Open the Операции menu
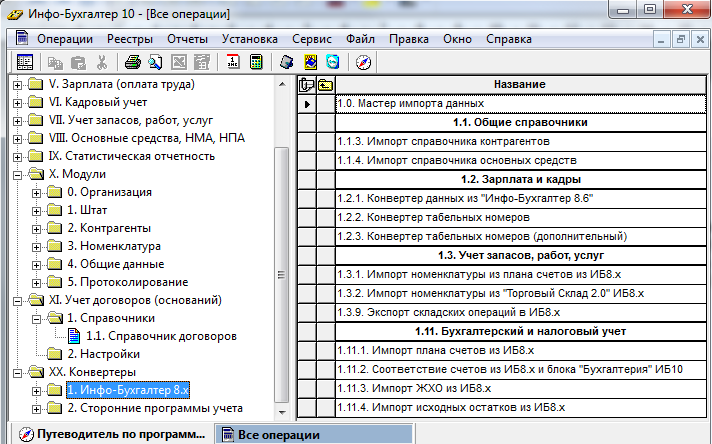This screenshot has height=444, width=712. coord(65,39)
